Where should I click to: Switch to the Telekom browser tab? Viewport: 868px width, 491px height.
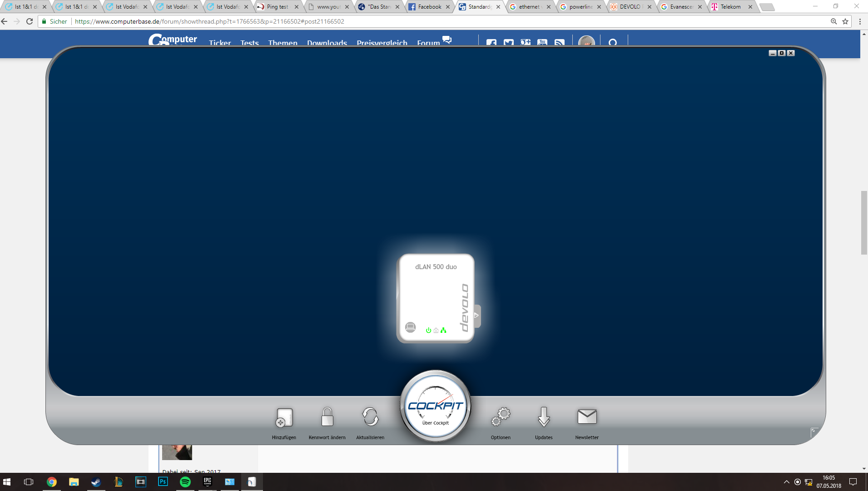click(731, 7)
